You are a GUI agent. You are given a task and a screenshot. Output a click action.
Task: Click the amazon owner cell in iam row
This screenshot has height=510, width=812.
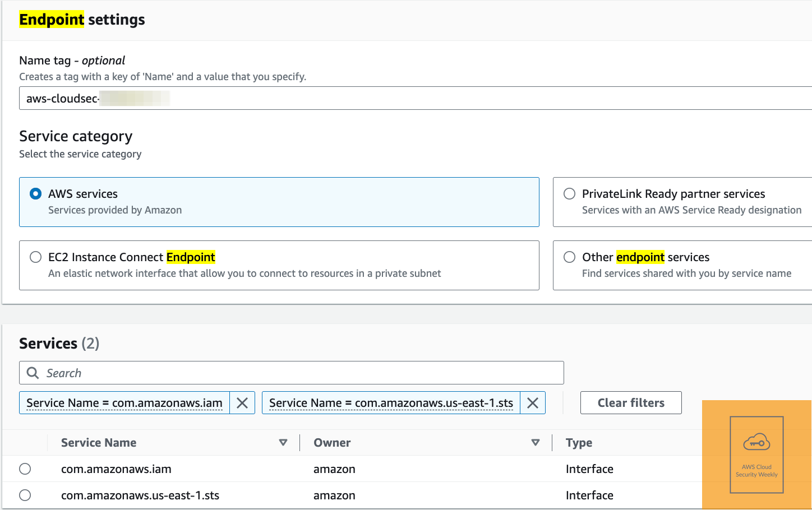click(334, 469)
